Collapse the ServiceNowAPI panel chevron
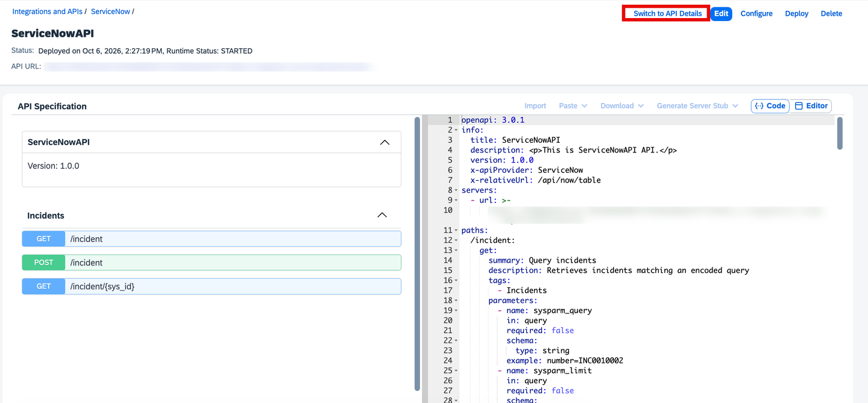This screenshot has height=403, width=868. 385,143
